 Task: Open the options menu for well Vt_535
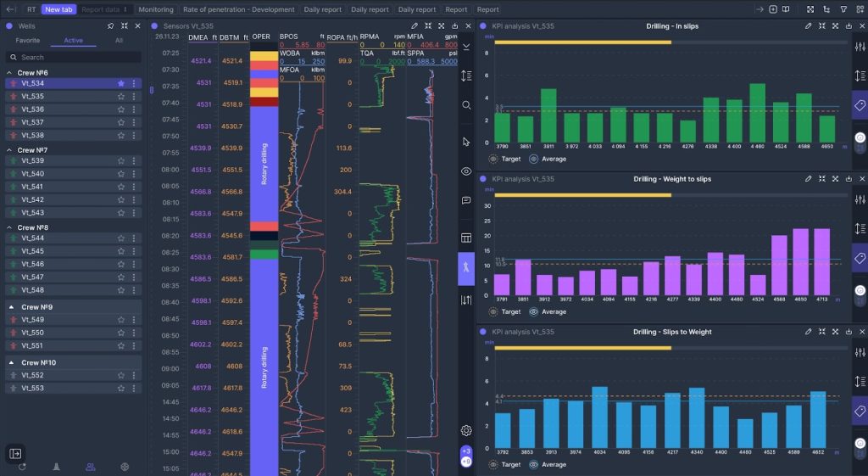tap(134, 97)
